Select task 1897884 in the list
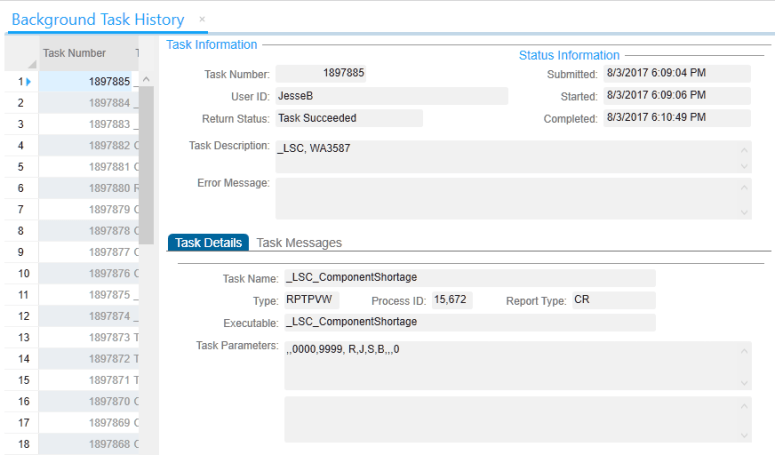The height and width of the screenshot is (455, 775). [x=109, y=102]
